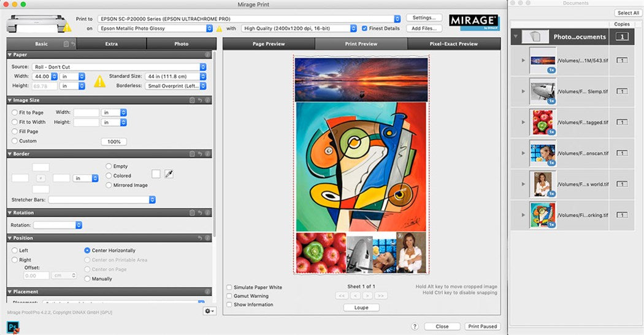
Task: Expand the 543.tif document entry
Action: point(523,60)
